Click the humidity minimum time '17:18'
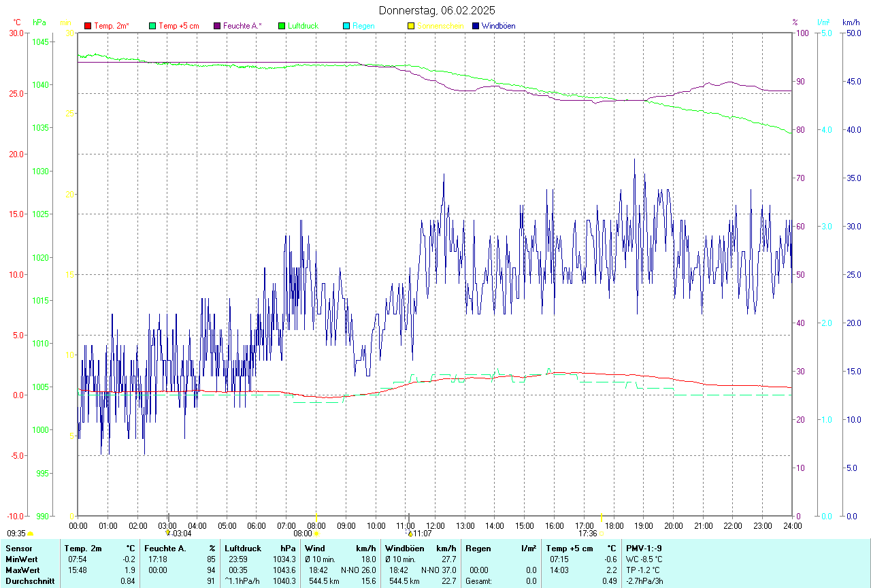This screenshot has height=588, width=871. point(157,559)
